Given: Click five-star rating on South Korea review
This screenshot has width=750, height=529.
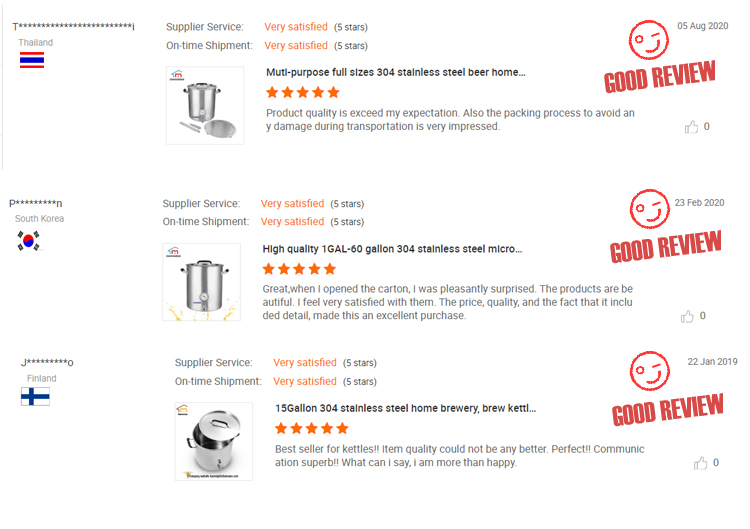Looking at the screenshot, I should 300,269.
